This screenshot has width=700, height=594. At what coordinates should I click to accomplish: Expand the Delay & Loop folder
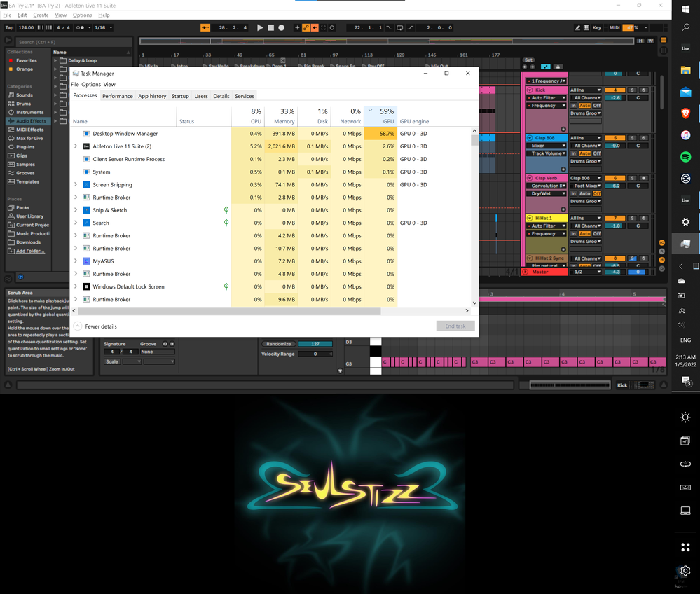point(56,60)
